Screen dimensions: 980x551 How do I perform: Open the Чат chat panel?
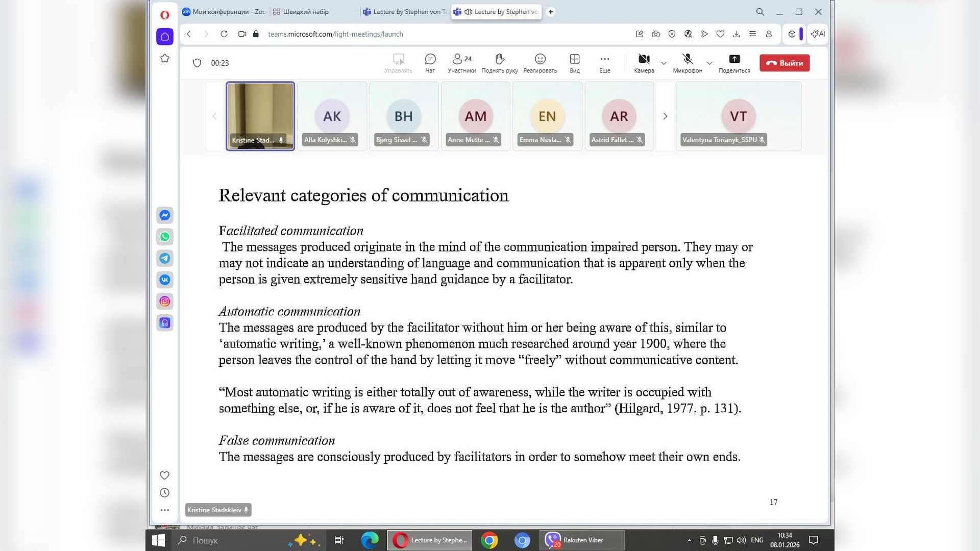point(430,63)
